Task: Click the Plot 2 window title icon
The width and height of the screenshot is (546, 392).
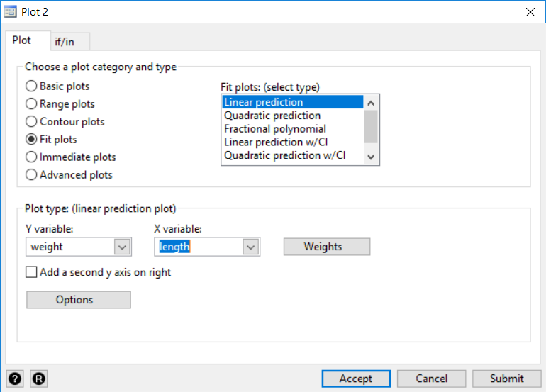Action: 11,12
